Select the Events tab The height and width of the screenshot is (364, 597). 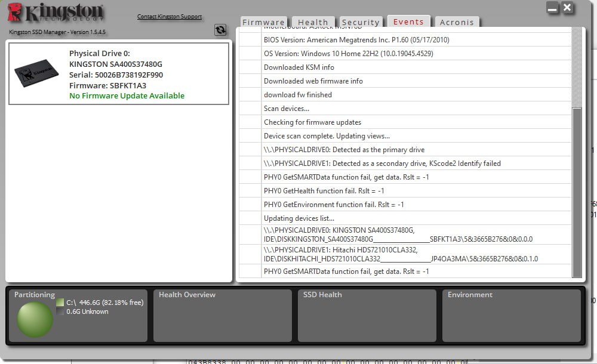point(408,21)
